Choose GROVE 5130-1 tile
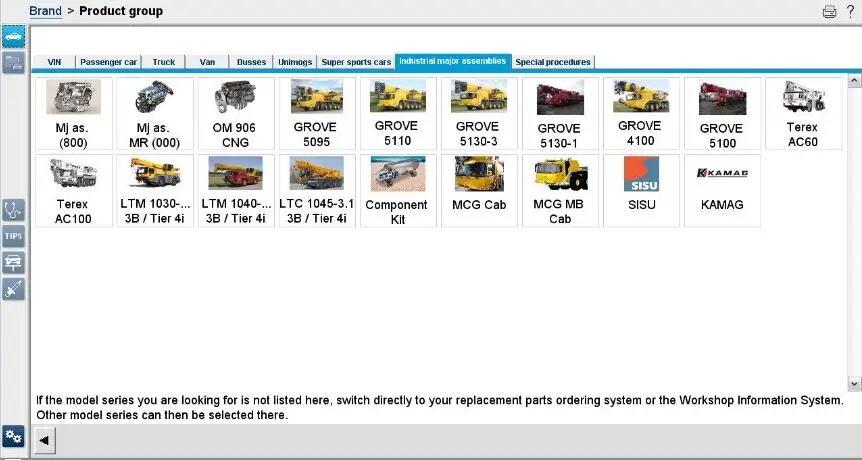This screenshot has height=460, width=862. point(560,114)
